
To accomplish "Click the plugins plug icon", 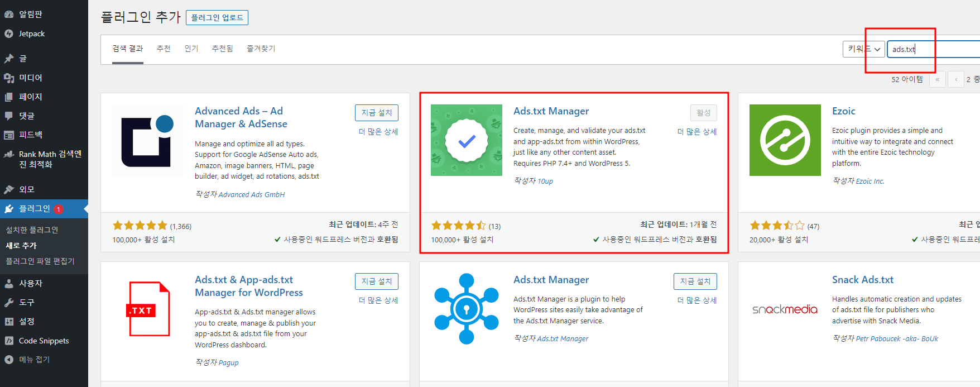I will pos(9,209).
